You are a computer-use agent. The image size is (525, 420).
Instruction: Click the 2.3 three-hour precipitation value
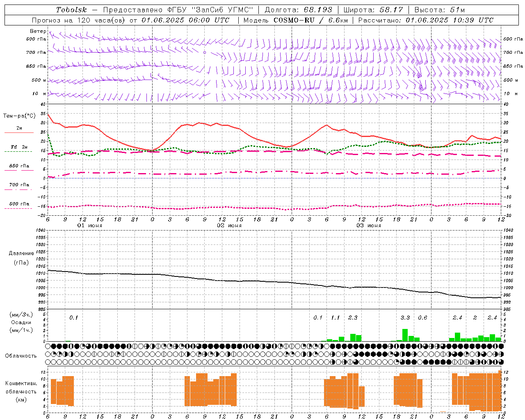(x=353, y=317)
